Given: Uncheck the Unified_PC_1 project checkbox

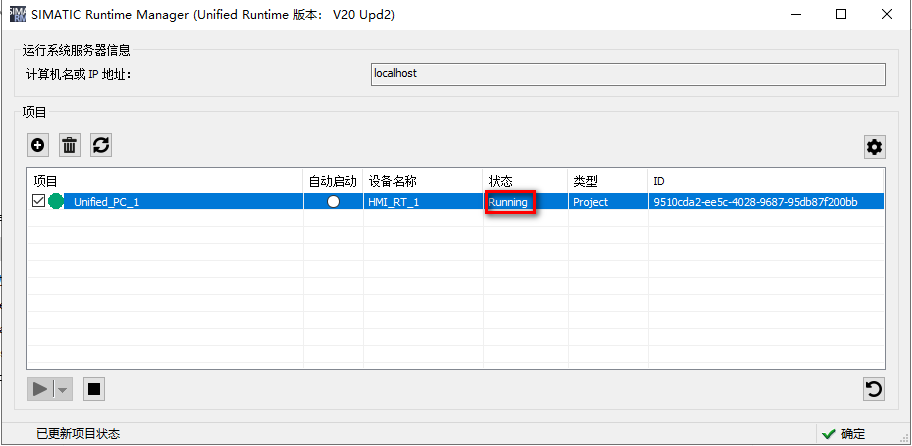Looking at the screenshot, I should [x=39, y=202].
